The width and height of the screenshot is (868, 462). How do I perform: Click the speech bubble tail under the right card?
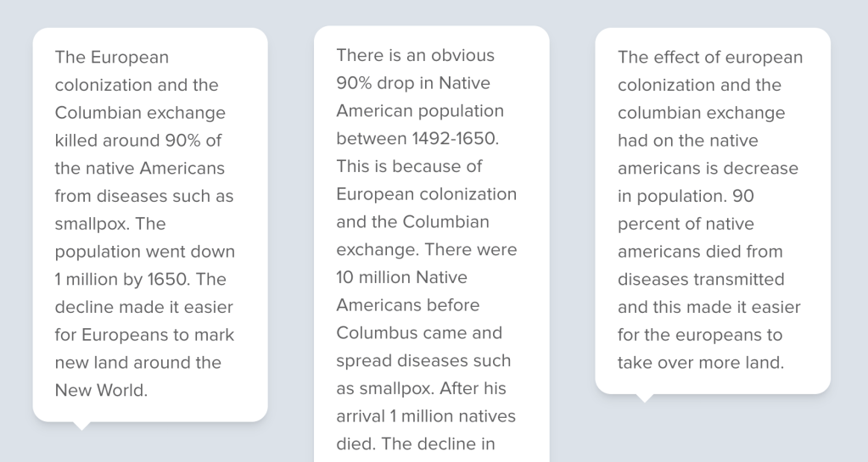645,398
